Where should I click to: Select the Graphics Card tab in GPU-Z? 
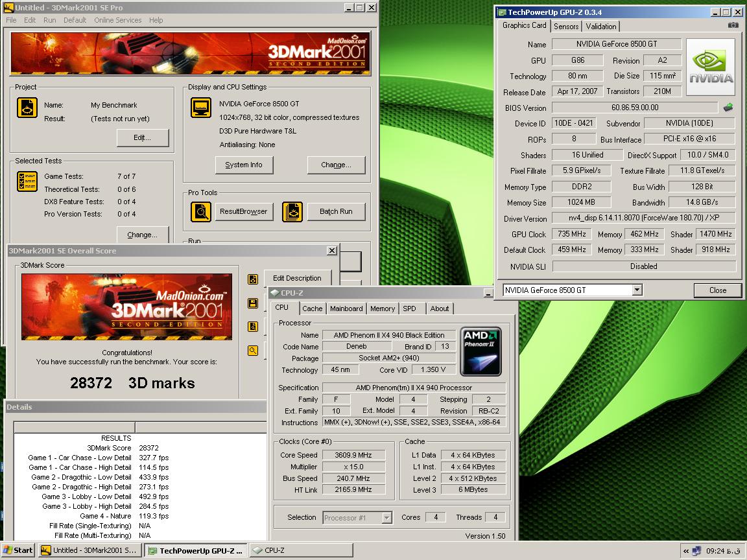coord(524,25)
